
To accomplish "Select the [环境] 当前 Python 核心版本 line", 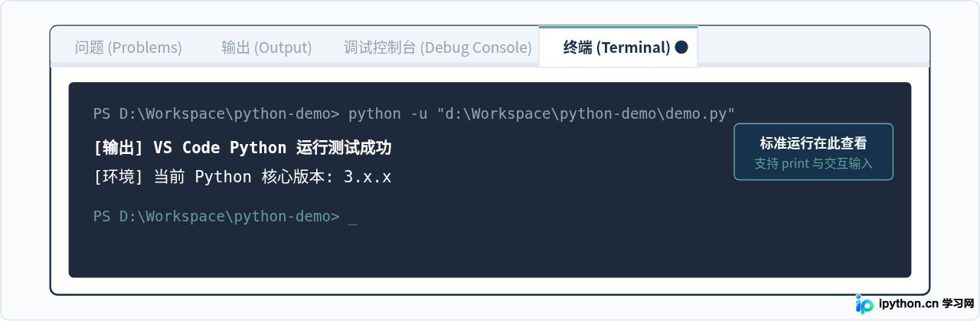I will coord(243,177).
